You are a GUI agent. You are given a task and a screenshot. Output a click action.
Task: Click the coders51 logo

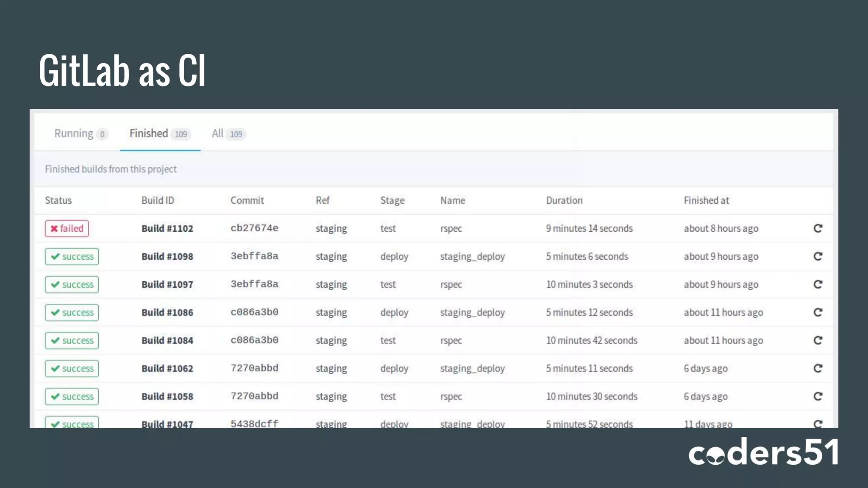(x=763, y=452)
